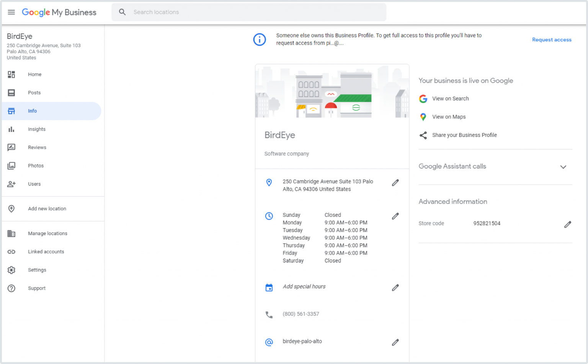
Task: Click the Google G search icon
Action: pyautogui.click(x=423, y=99)
